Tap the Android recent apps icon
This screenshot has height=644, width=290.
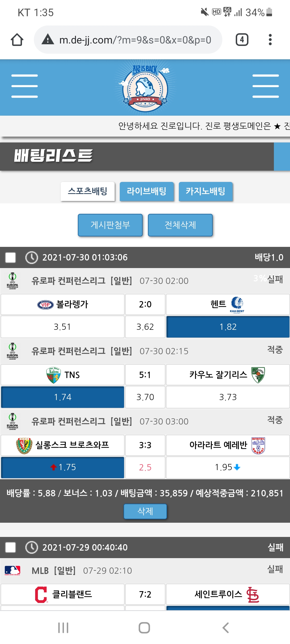coord(63,628)
